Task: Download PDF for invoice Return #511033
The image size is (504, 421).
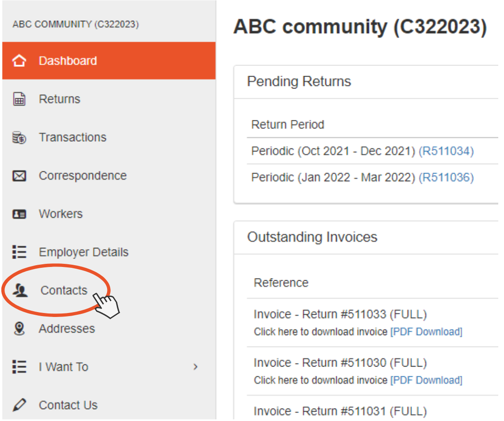Action: pos(426,332)
